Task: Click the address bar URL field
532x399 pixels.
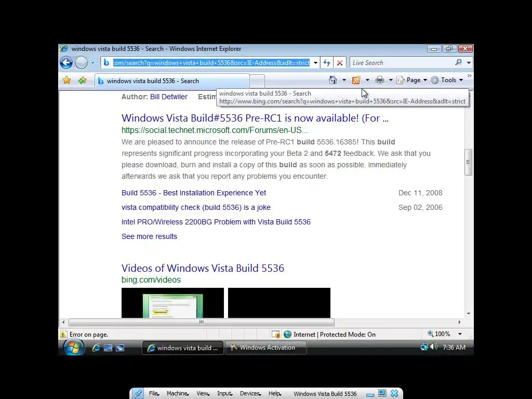Action: coord(211,63)
